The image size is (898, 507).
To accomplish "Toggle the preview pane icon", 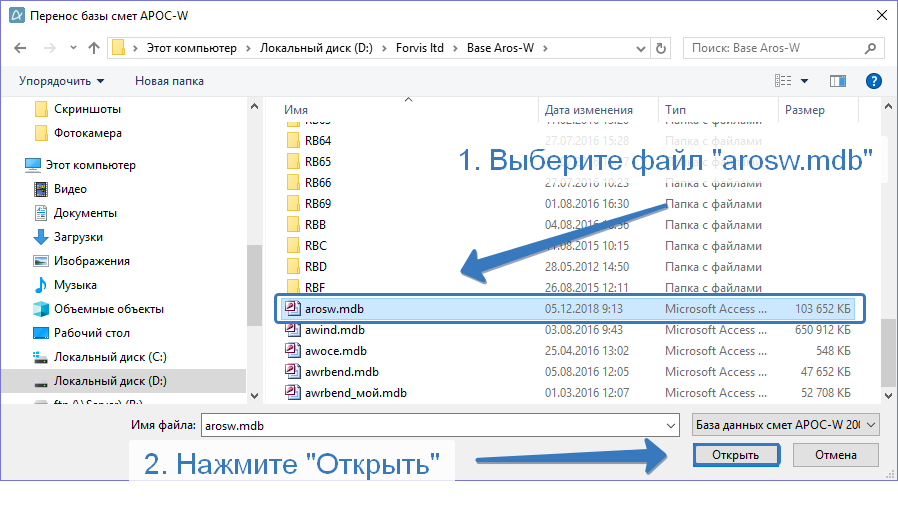I will click(x=838, y=81).
